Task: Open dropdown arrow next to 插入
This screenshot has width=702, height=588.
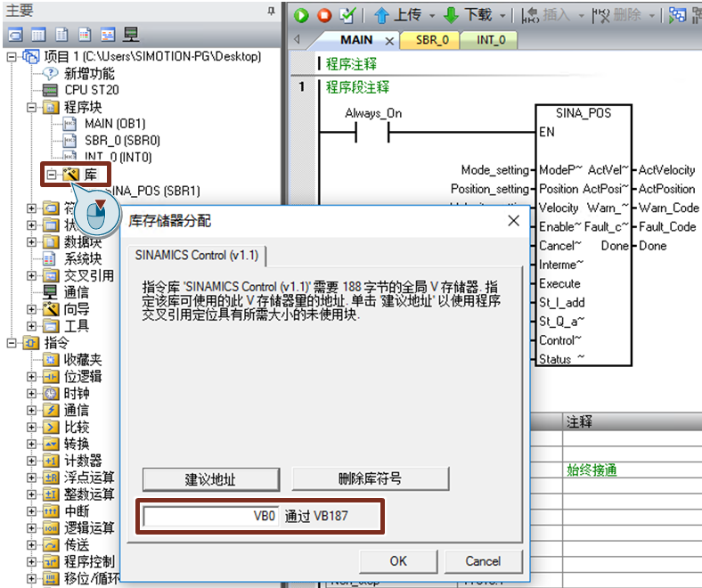Action: coord(581,16)
